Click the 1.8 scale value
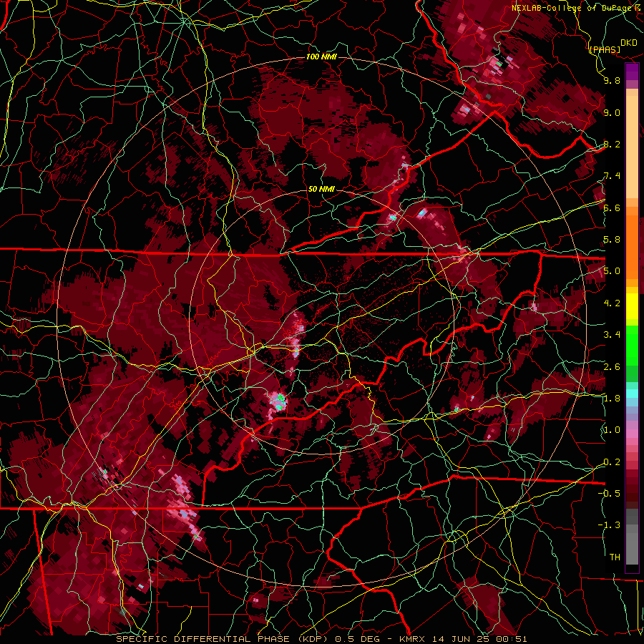The image size is (644, 644). pyautogui.click(x=612, y=398)
